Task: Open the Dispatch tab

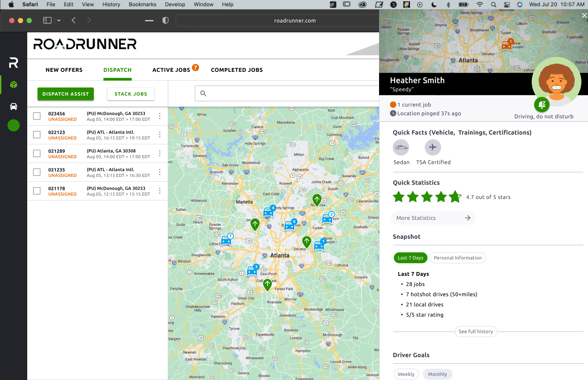Action: pyautogui.click(x=117, y=70)
